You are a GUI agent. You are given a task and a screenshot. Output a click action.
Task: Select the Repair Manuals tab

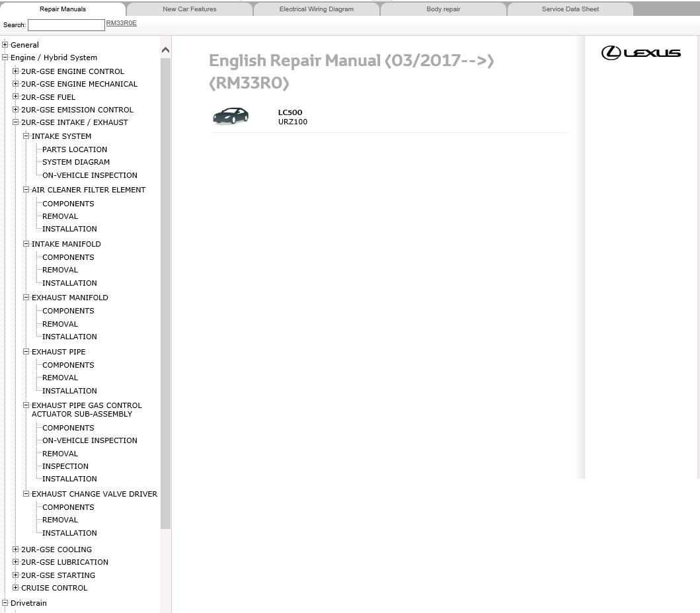pyautogui.click(x=63, y=9)
